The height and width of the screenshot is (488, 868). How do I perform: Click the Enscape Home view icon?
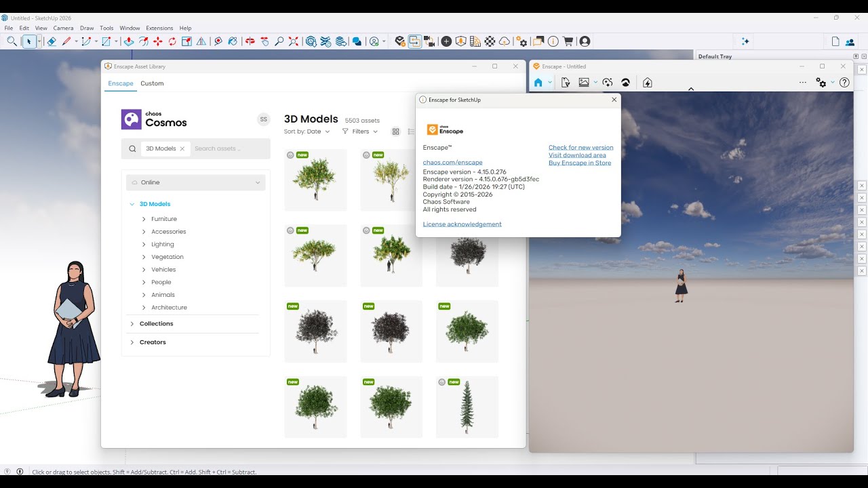[538, 83]
